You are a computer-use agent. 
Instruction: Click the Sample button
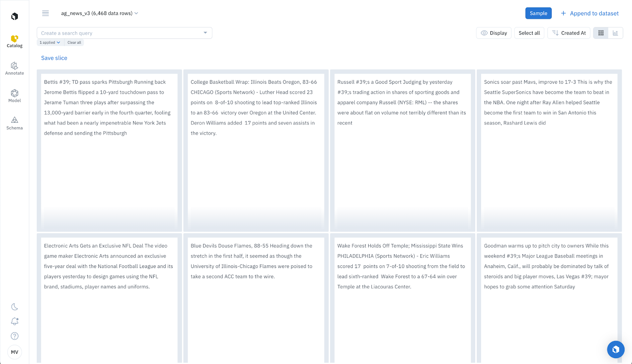click(x=538, y=13)
